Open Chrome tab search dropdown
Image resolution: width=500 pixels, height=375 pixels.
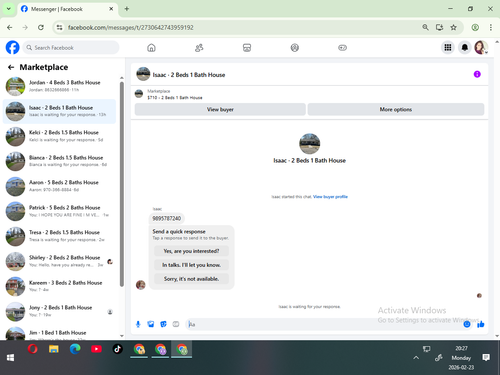tap(9, 9)
